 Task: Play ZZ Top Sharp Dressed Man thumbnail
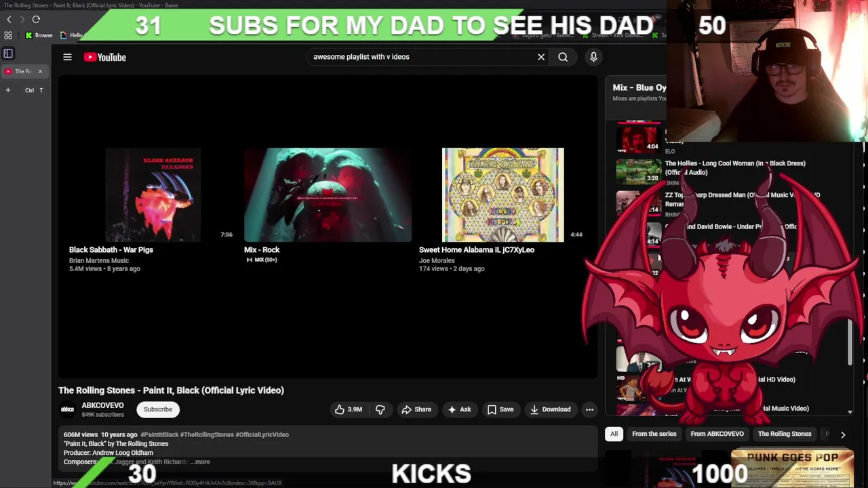638,203
